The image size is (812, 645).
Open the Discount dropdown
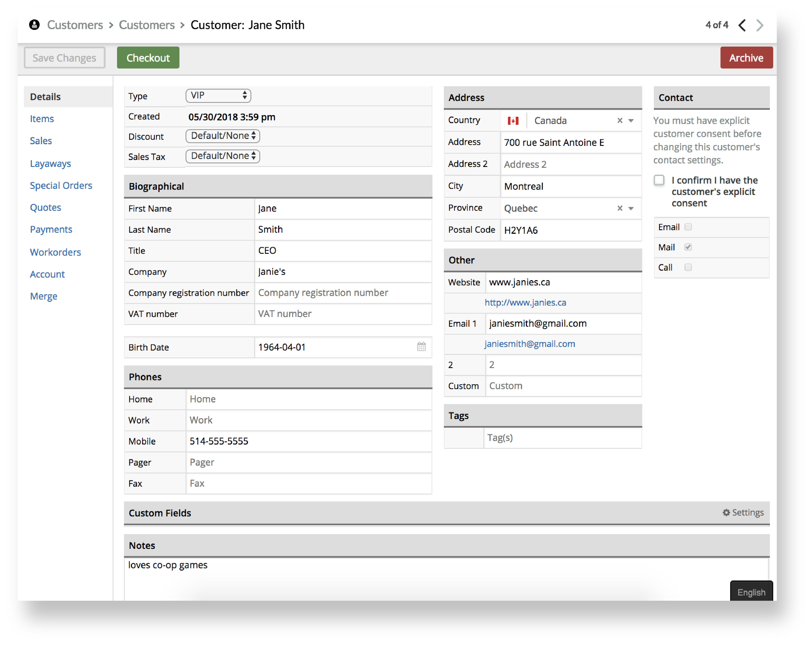pyautogui.click(x=223, y=136)
